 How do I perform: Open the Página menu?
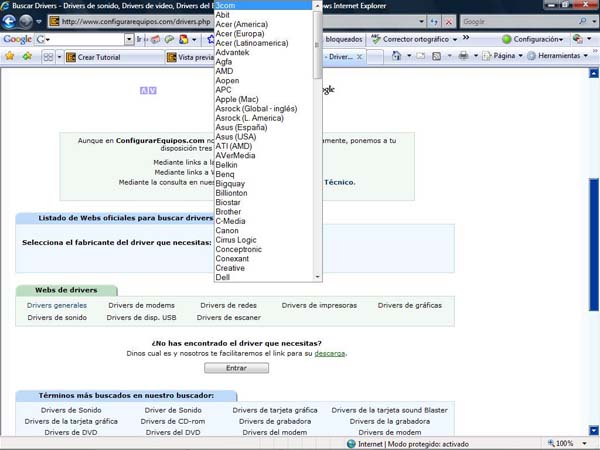[502, 56]
